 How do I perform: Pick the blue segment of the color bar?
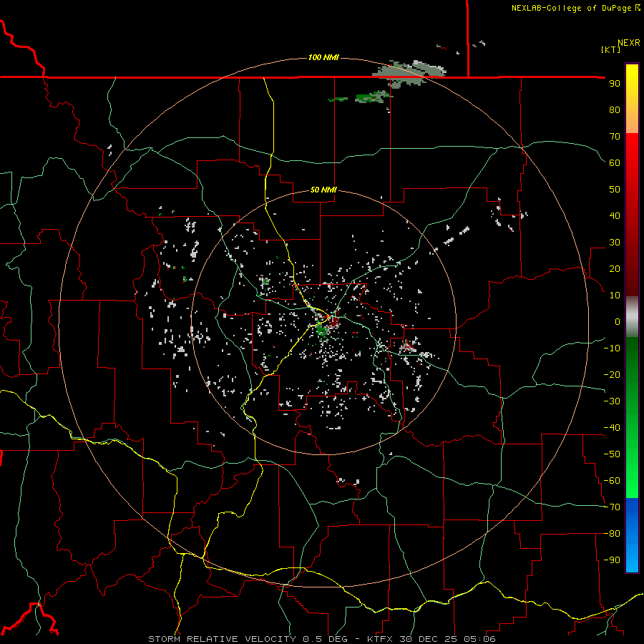pyautogui.click(x=632, y=535)
